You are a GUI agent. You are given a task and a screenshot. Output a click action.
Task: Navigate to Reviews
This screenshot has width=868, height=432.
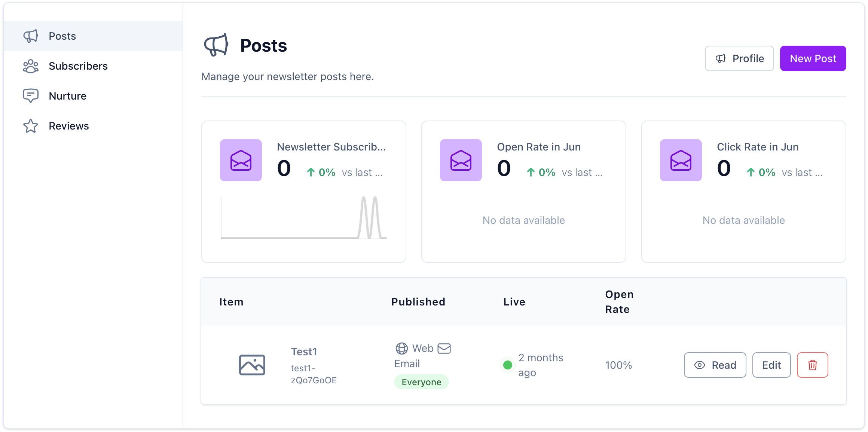pos(93,126)
